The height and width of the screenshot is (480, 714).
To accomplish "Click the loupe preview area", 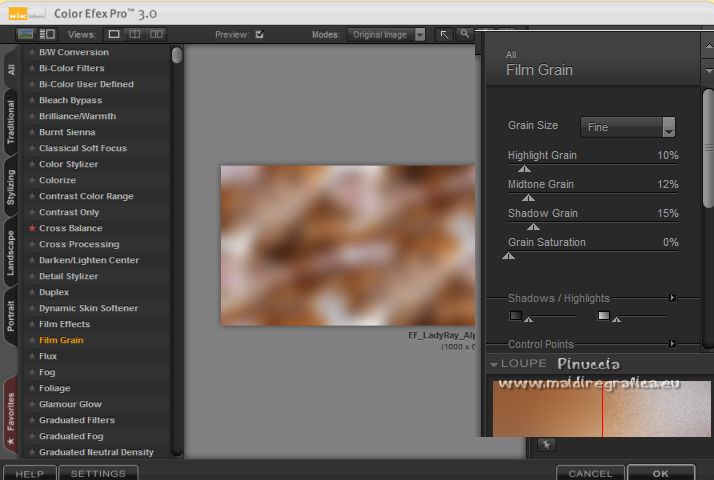I will pos(602,409).
